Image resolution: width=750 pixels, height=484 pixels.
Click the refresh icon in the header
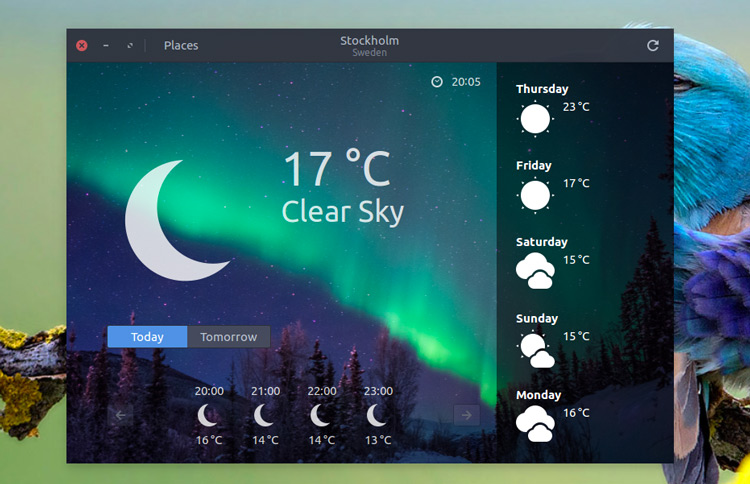coord(653,45)
